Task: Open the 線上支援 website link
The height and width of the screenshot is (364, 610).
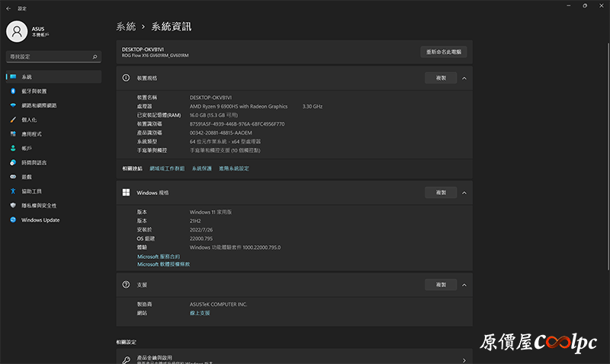Action: (x=200, y=313)
